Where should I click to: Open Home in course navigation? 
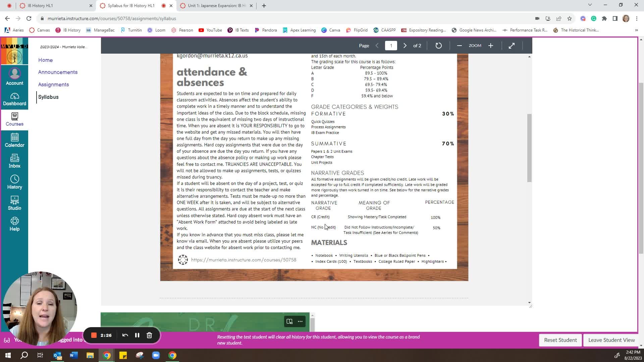coord(45,60)
